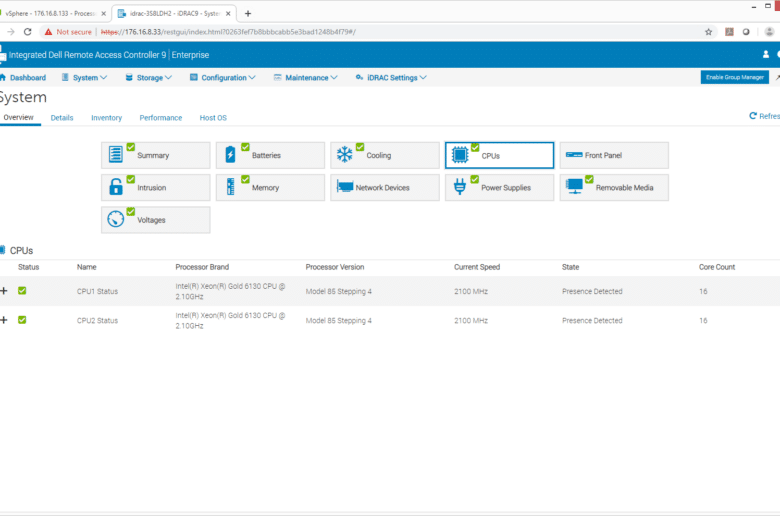
Task: Bookmark page with star icon
Action: (708, 32)
